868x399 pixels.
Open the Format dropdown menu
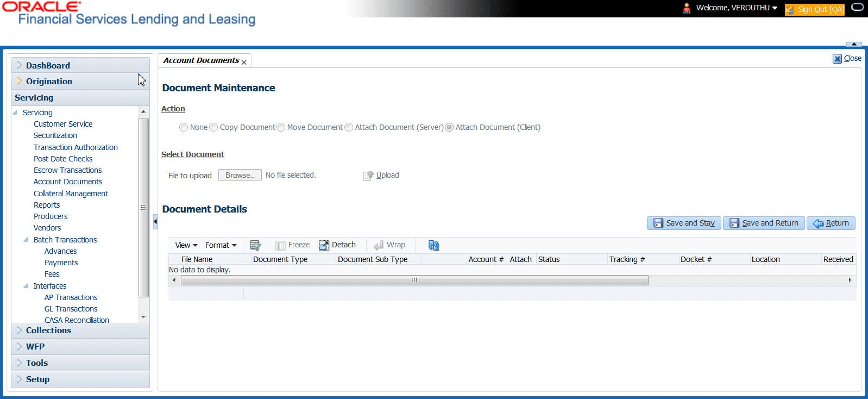pyautogui.click(x=221, y=245)
